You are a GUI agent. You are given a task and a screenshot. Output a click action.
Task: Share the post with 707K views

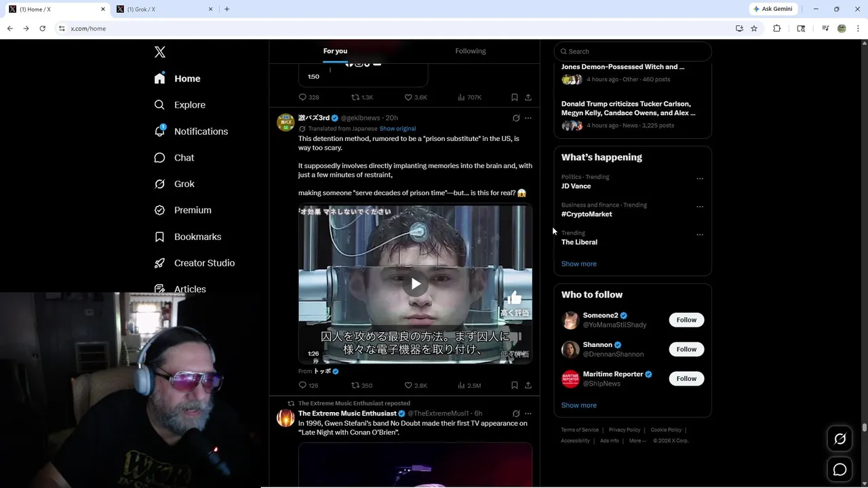click(x=528, y=98)
